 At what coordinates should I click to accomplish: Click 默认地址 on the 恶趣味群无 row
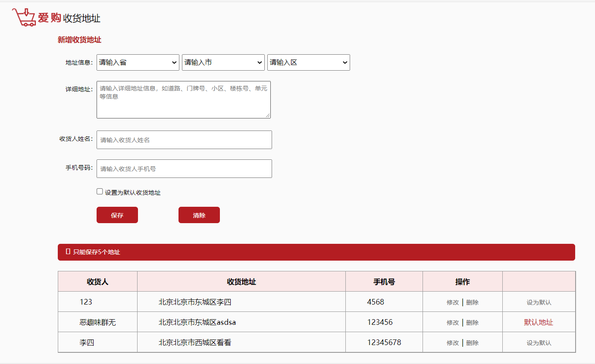pyautogui.click(x=539, y=322)
